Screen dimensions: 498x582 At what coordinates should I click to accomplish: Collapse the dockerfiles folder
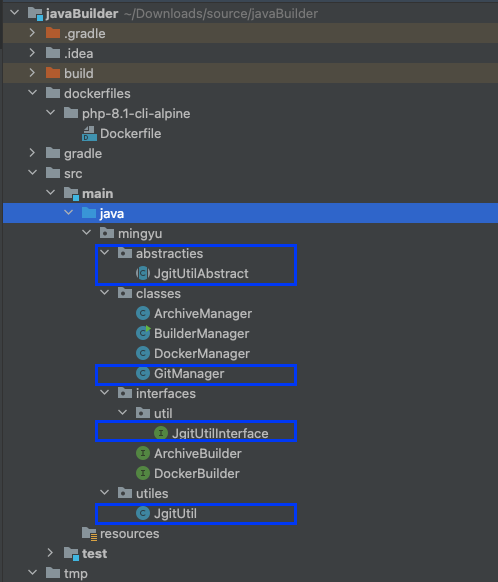tap(32, 93)
